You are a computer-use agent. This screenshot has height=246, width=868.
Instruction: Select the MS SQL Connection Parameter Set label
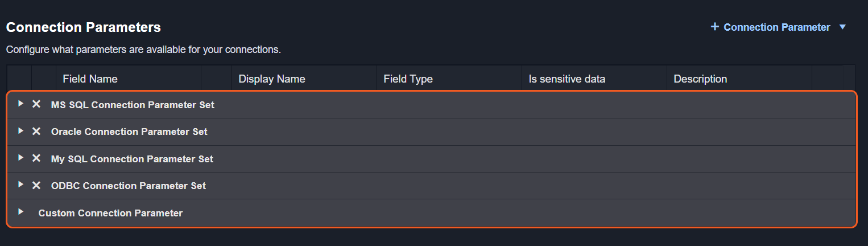point(133,105)
